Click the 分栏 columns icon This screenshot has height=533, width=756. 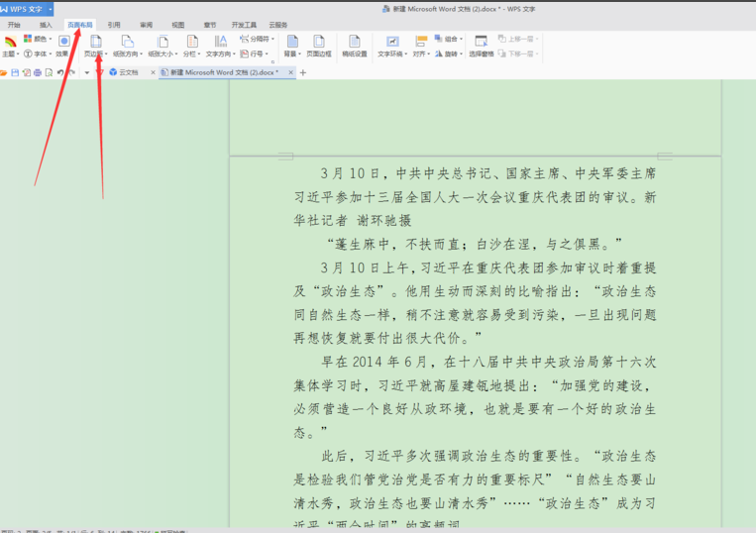click(x=191, y=46)
